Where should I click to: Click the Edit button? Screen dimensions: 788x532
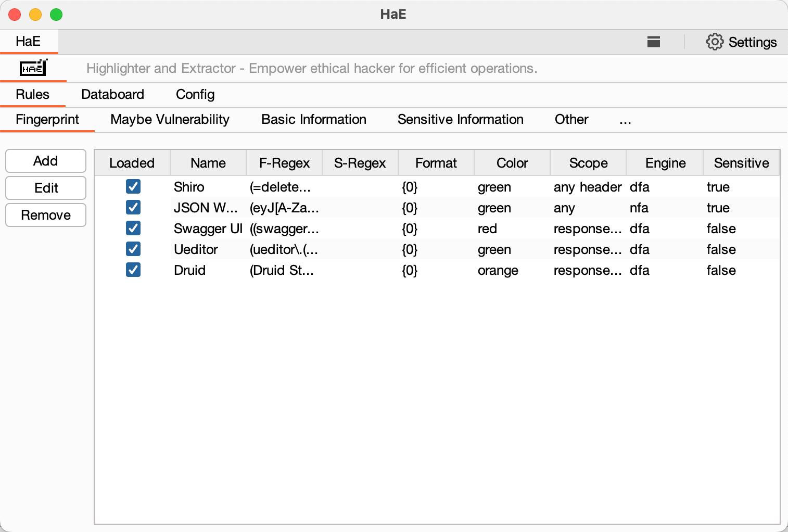pos(46,188)
